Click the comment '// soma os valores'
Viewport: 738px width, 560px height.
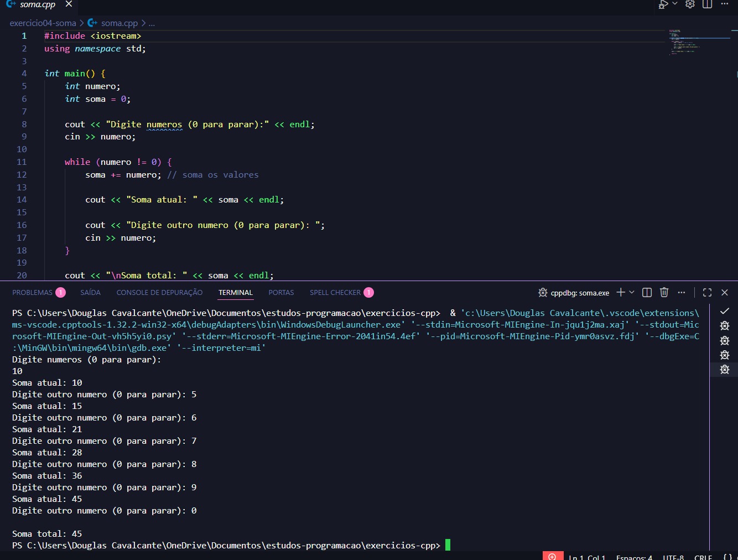213,175
